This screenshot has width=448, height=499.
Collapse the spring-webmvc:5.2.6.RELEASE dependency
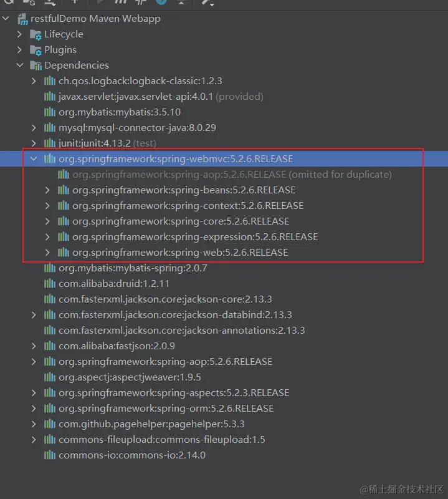[34, 158]
